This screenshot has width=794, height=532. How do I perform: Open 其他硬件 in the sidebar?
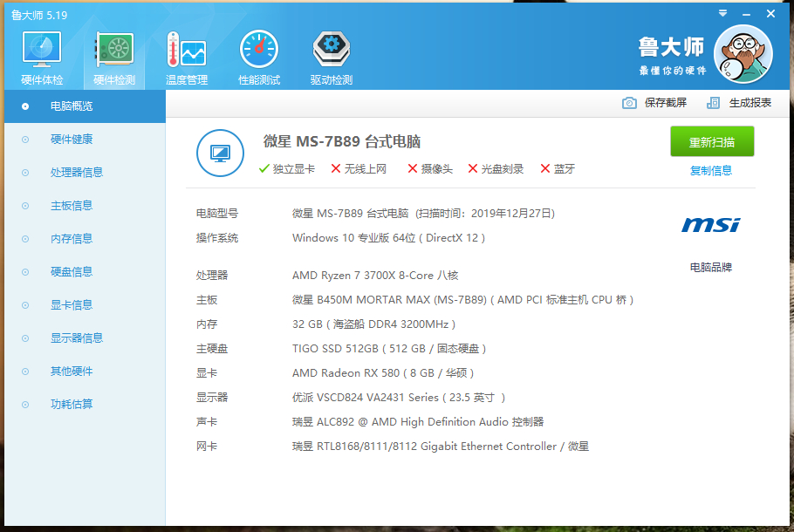(x=86, y=372)
